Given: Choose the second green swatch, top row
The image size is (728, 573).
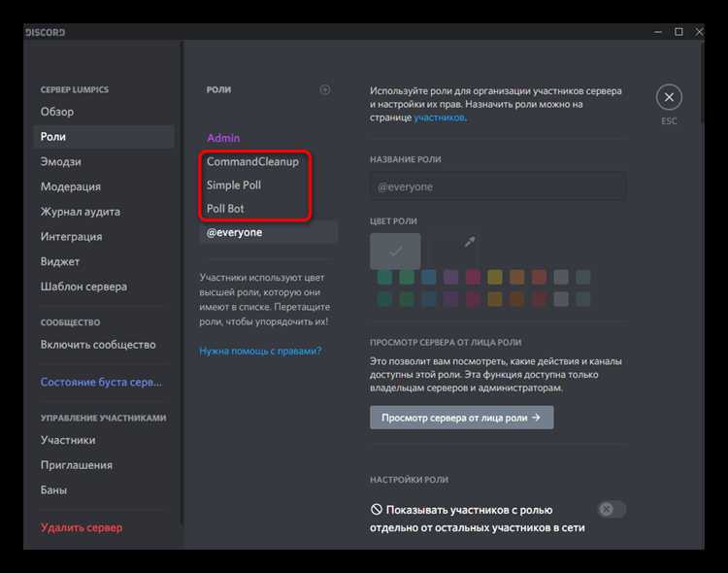Looking at the screenshot, I should pyautogui.click(x=407, y=277).
